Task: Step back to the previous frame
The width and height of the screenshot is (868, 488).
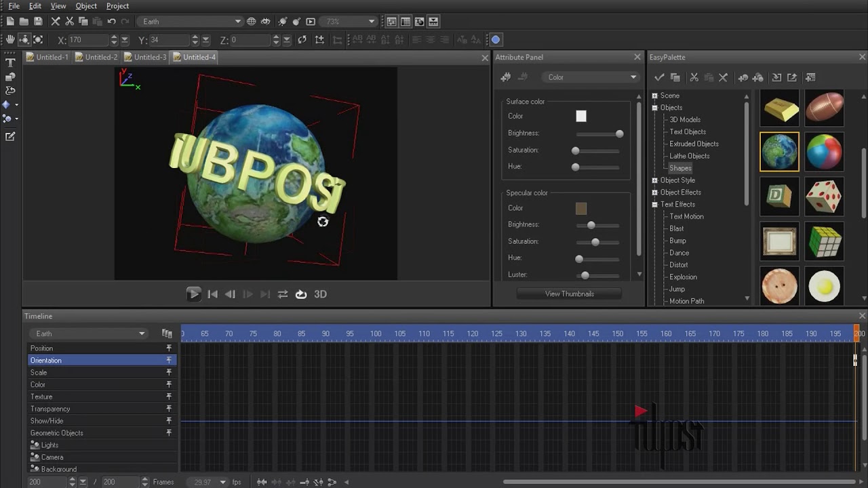Action: pos(230,294)
